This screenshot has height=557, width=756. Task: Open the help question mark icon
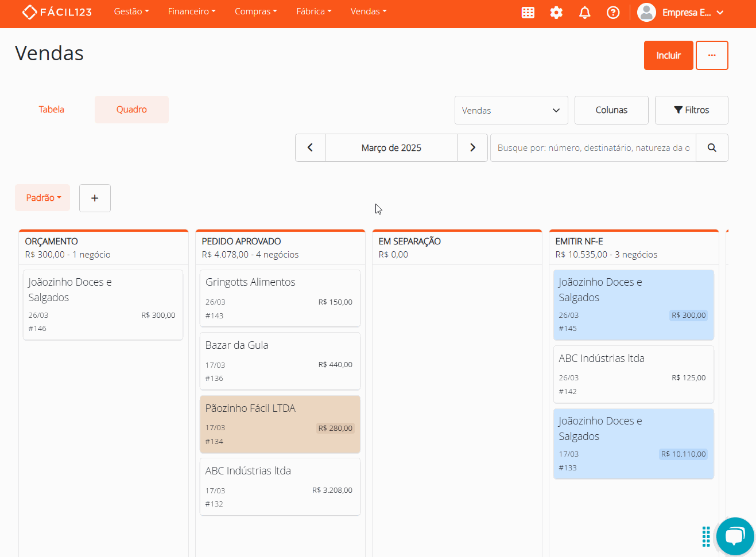tap(613, 13)
